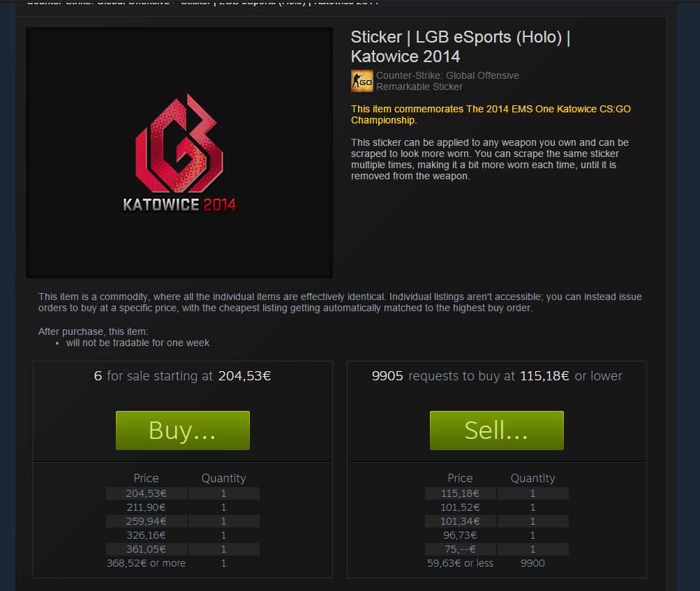Open the Counter-Strike: Global Offensive game link
The height and width of the screenshot is (591, 700).
tap(447, 75)
